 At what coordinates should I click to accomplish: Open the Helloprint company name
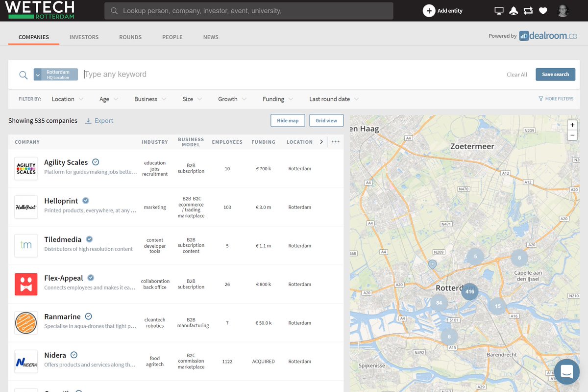61,201
